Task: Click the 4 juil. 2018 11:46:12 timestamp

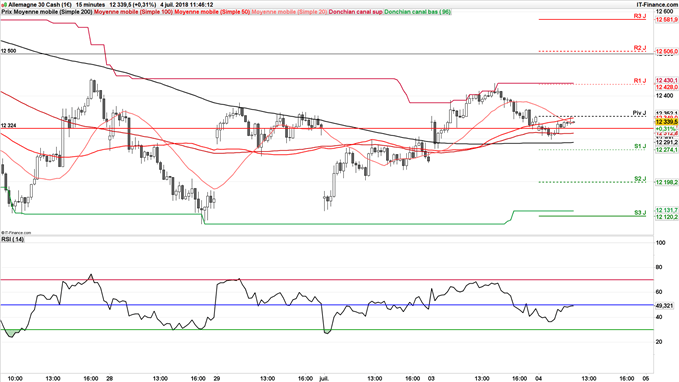Action: click(186, 5)
